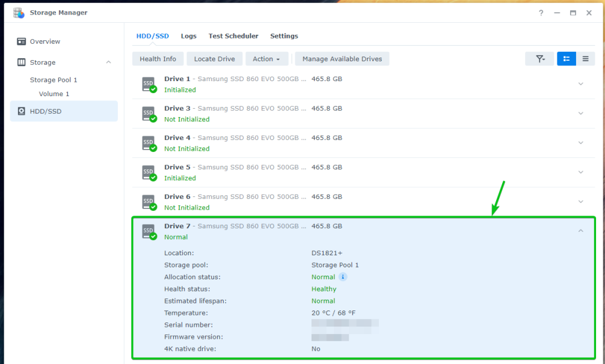The height and width of the screenshot is (364, 605).
Task: Collapse the Storage tree section
Action: click(x=108, y=62)
